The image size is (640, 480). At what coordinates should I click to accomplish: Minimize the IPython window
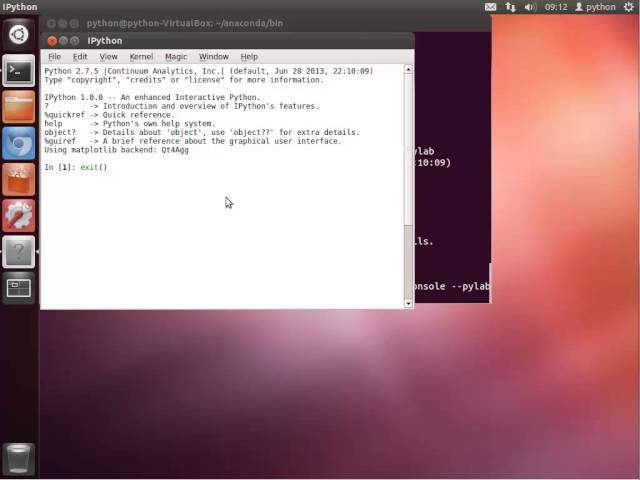tap(63, 41)
